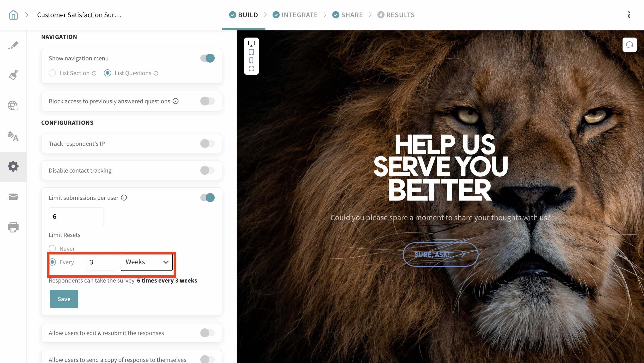Switch preview to tablet device view

coord(251,52)
